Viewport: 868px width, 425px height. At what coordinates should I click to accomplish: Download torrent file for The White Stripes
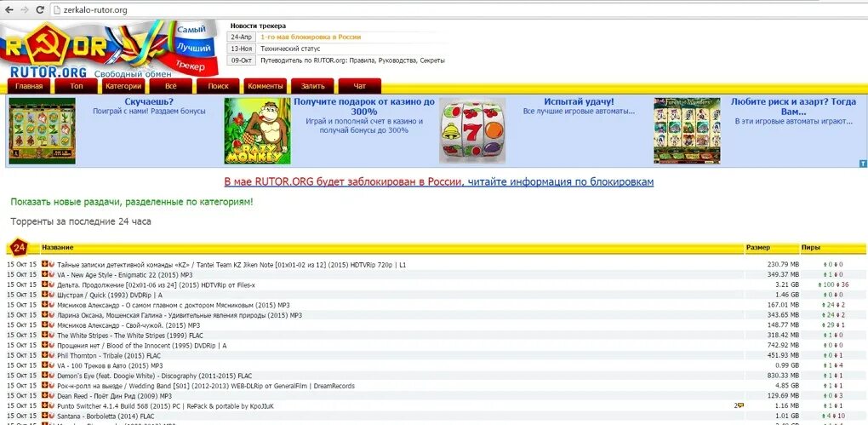click(x=45, y=335)
